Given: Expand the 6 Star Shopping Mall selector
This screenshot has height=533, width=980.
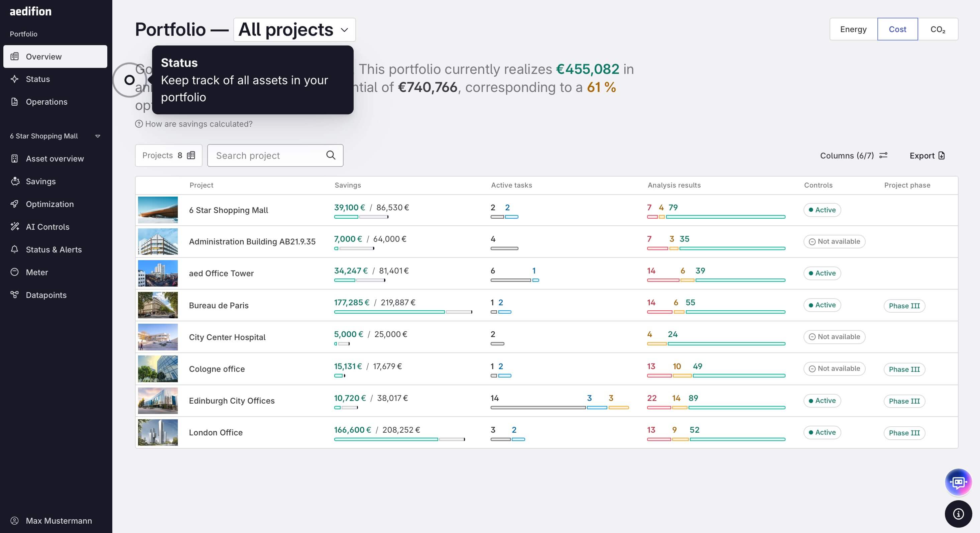Looking at the screenshot, I should point(55,136).
